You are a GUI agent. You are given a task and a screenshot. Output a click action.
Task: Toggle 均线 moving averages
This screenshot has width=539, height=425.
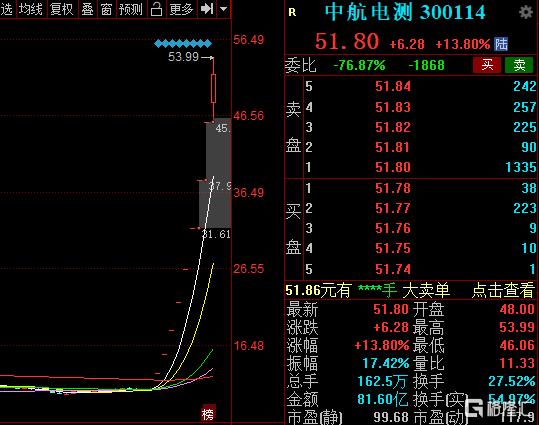point(30,9)
